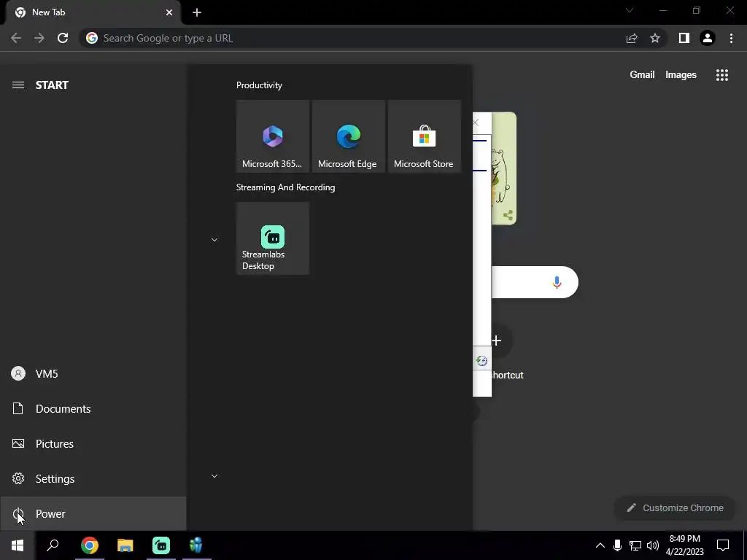Launch Streamlabs Desktop tile

(x=273, y=238)
